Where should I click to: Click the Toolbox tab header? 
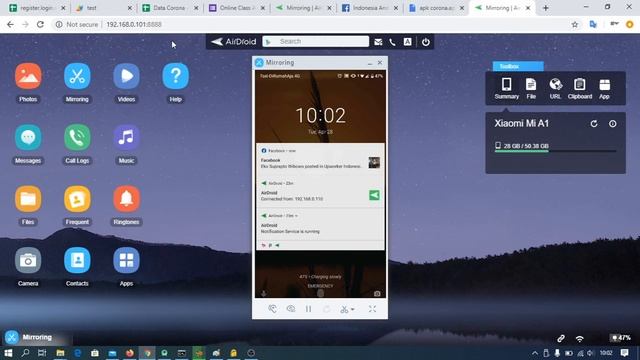click(518, 66)
